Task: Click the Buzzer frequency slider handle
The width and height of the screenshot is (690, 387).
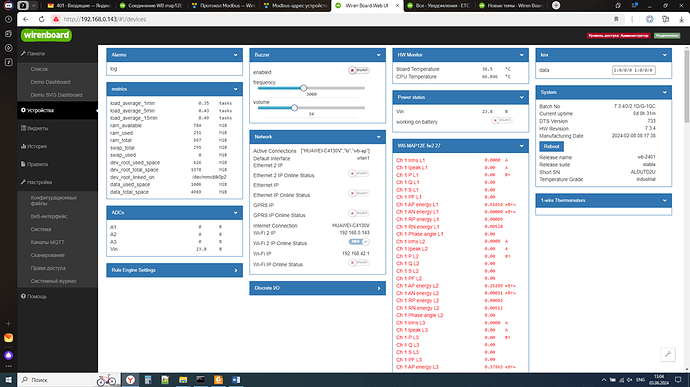Action: pyautogui.click(x=304, y=88)
